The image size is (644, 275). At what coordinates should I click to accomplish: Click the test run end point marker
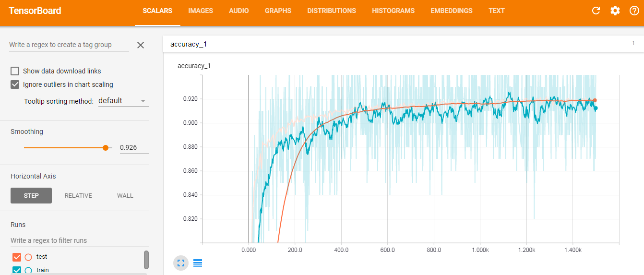pyautogui.click(x=595, y=100)
